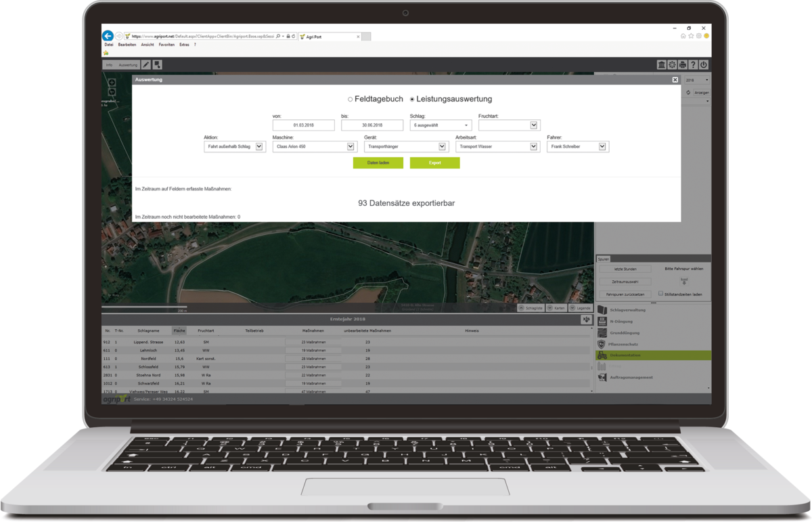Screen dimensions: 812x522
Task: Switch to the Spuren tab
Action: (x=604, y=259)
